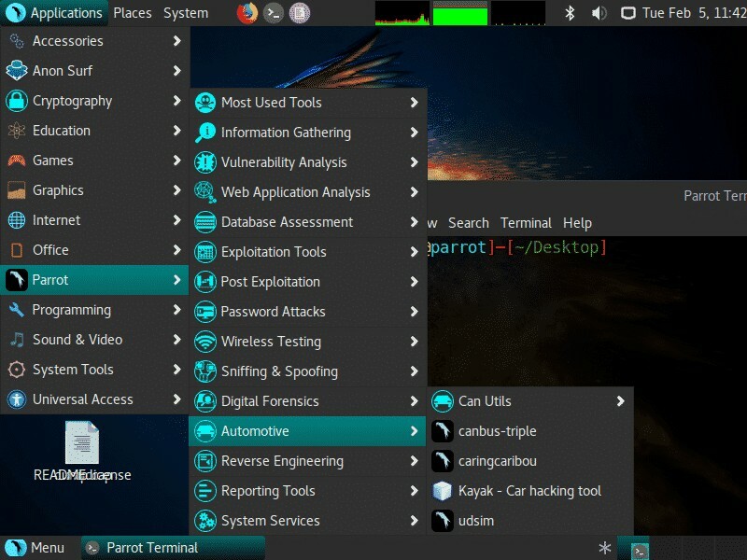Expand the Can Utils submenu
The height and width of the screenshot is (560, 747).
click(619, 401)
